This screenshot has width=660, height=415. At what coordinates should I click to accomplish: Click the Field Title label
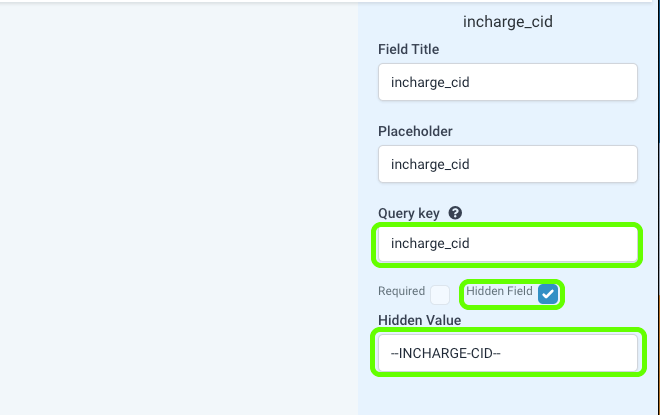pyautogui.click(x=408, y=49)
